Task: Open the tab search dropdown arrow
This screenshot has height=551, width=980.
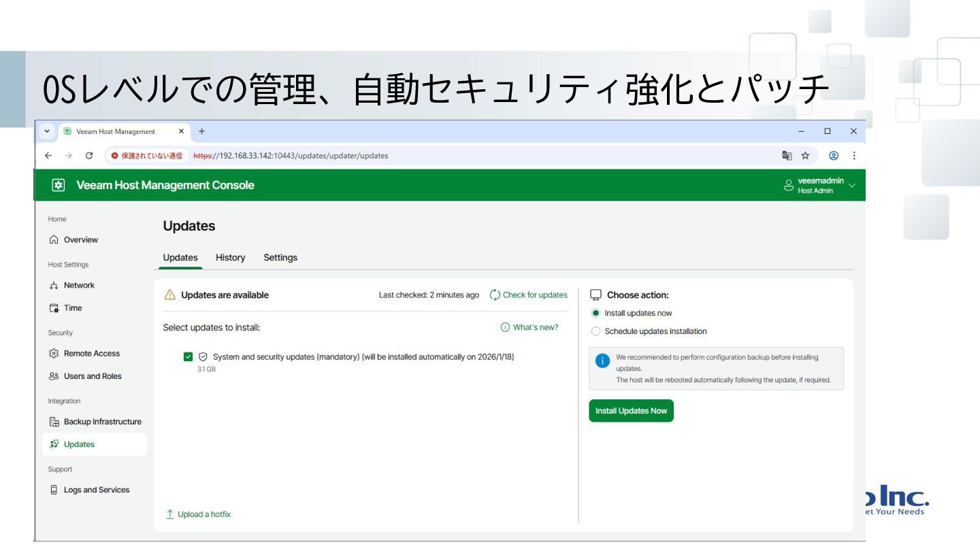Action: [47, 131]
